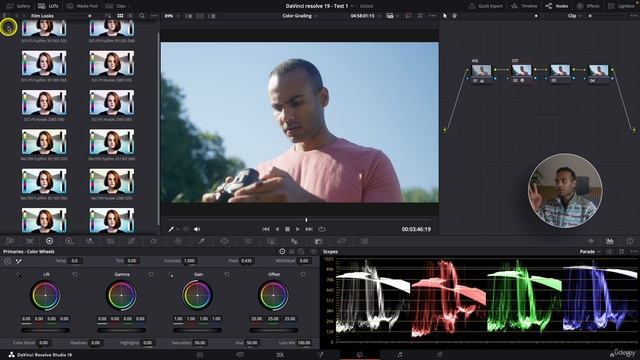The width and height of the screenshot is (640, 360).
Task: Open the Curves palette icon
Action: point(131,241)
